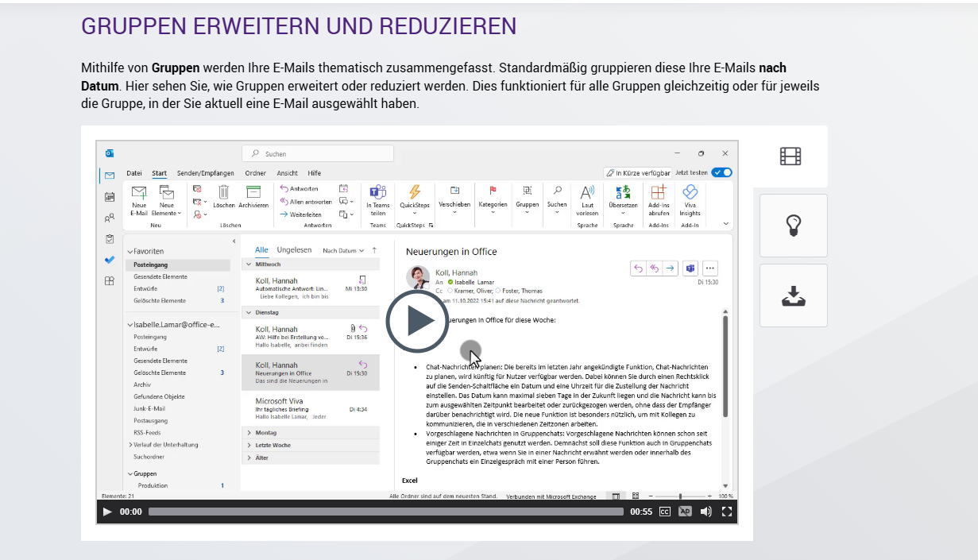Adjust the zoom slider in Outlook status bar
Viewport: 978px width, 560px height.
(x=680, y=496)
